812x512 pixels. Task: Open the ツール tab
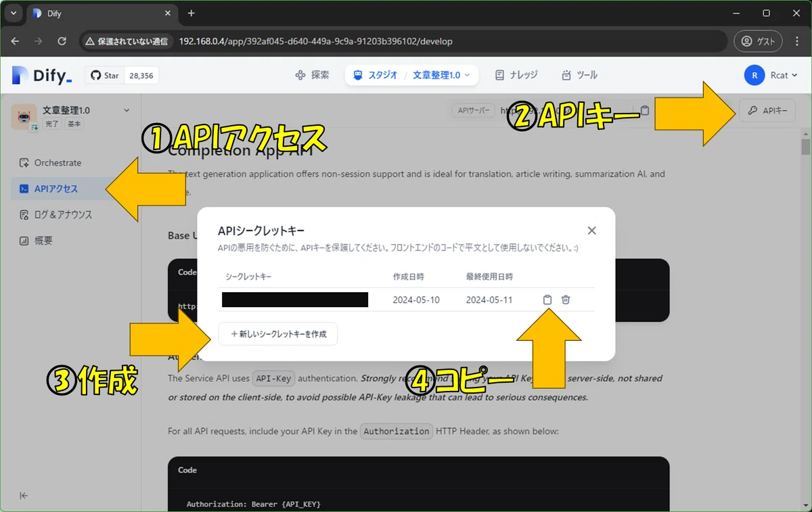coord(579,75)
